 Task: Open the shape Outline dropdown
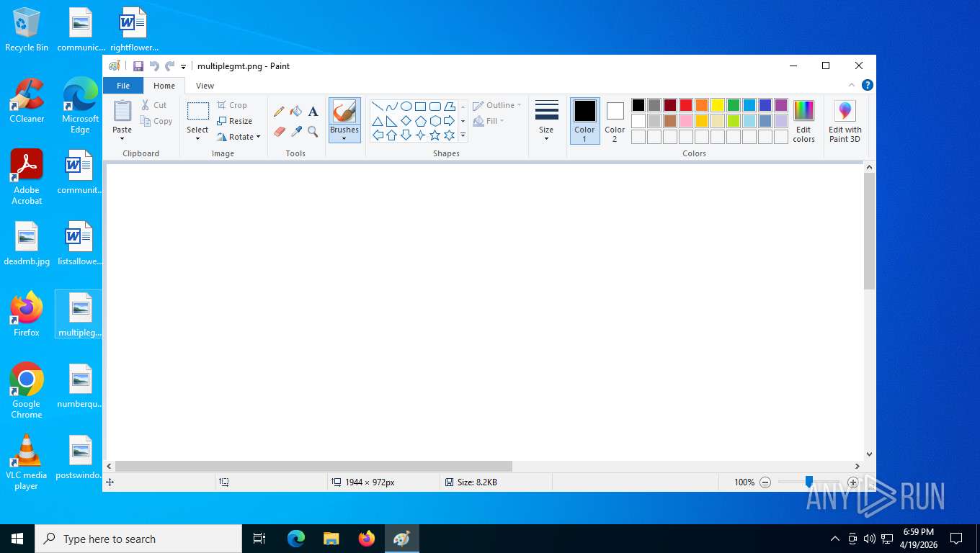tap(496, 105)
